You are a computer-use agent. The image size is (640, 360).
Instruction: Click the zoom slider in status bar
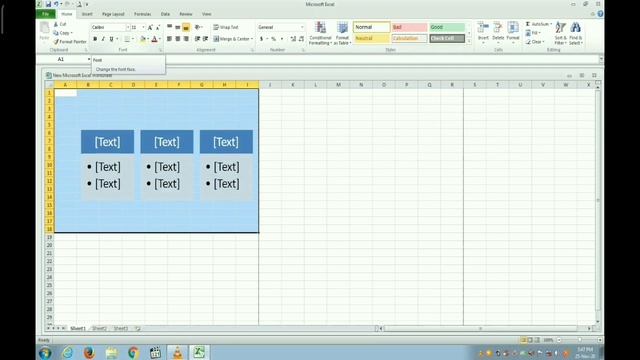[x=580, y=340]
